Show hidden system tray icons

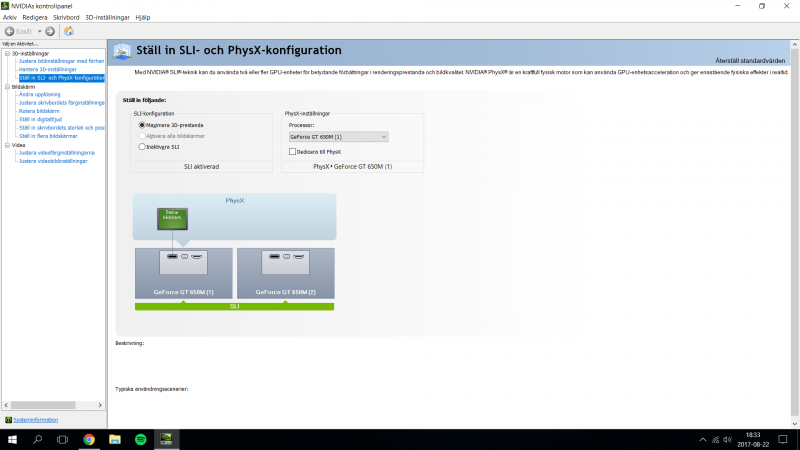pos(703,440)
